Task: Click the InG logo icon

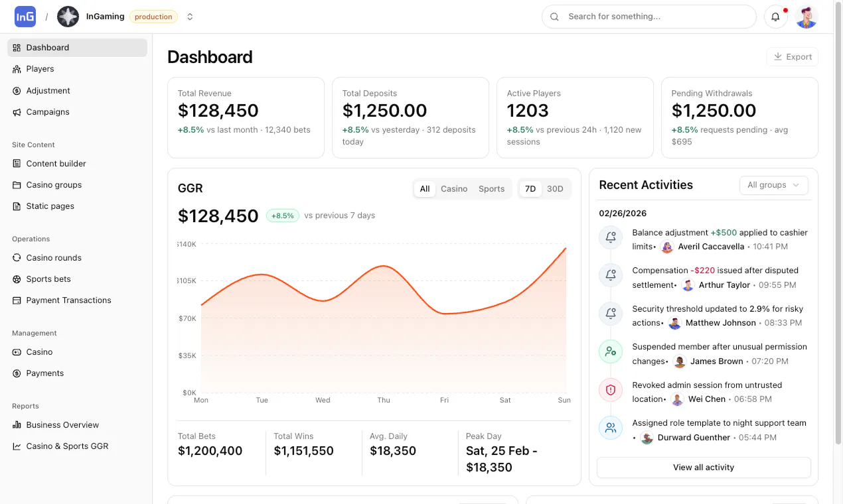Action: 25,17
